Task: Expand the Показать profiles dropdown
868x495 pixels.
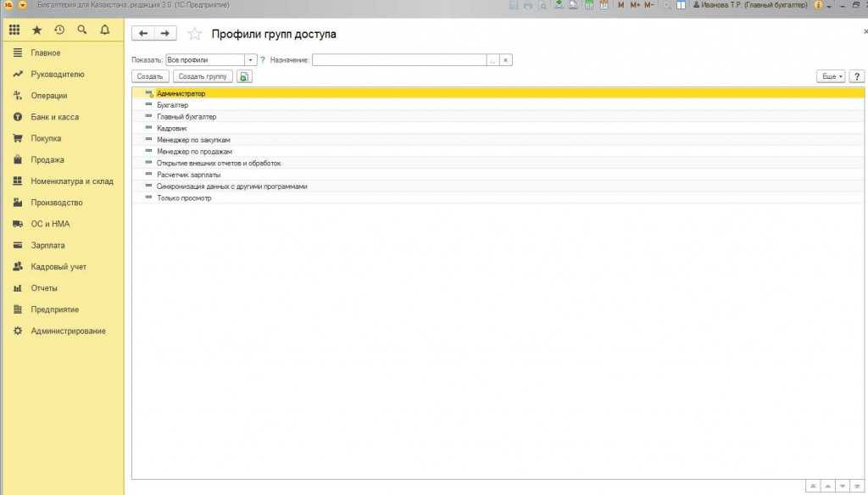Action: [250, 60]
